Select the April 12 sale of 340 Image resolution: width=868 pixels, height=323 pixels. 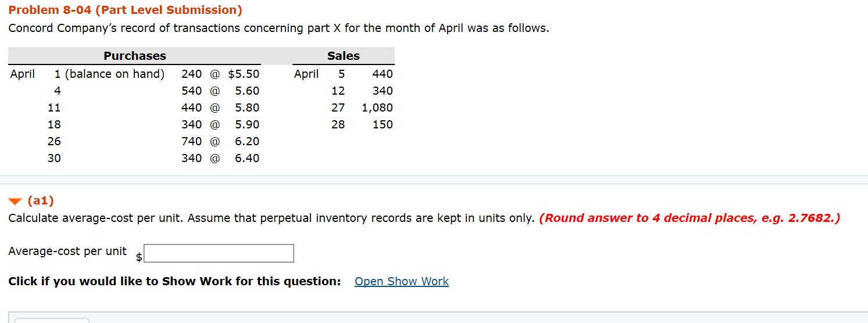[x=383, y=91]
